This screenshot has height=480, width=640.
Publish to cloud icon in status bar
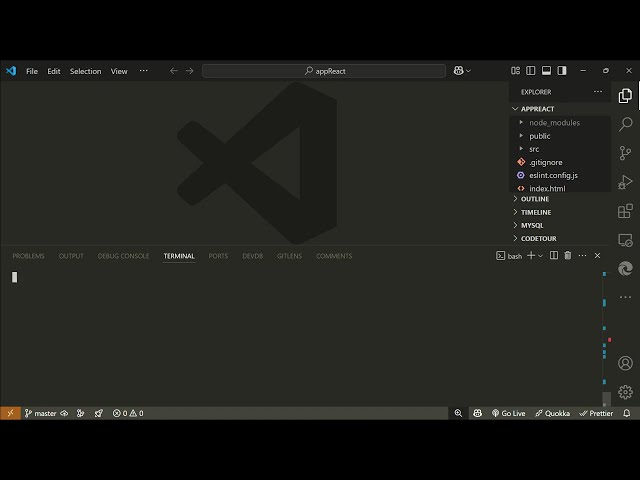point(64,413)
